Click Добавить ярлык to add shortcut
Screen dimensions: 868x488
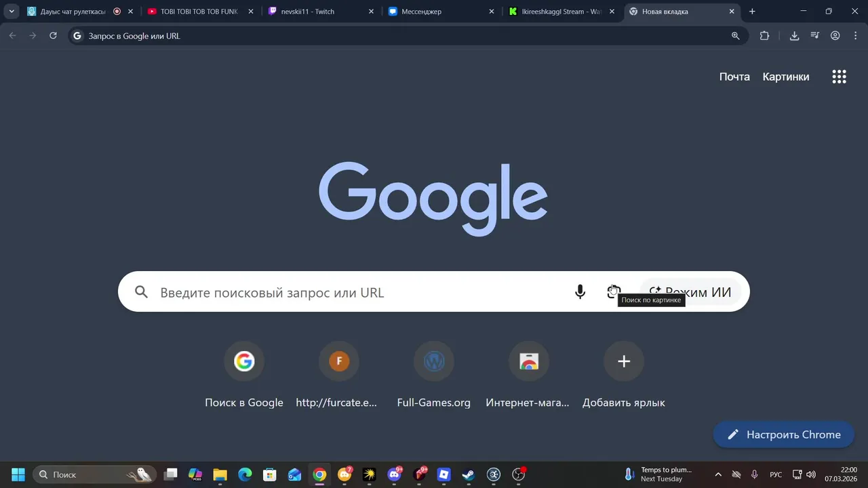(624, 375)
